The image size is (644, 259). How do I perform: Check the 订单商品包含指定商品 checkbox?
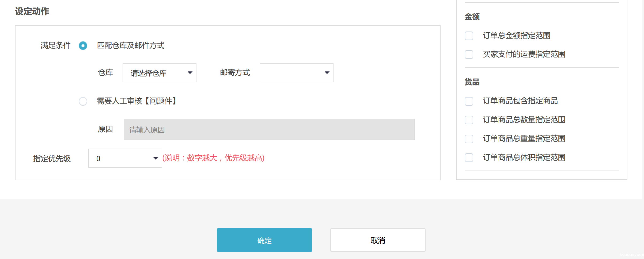[x=469, y=101]
